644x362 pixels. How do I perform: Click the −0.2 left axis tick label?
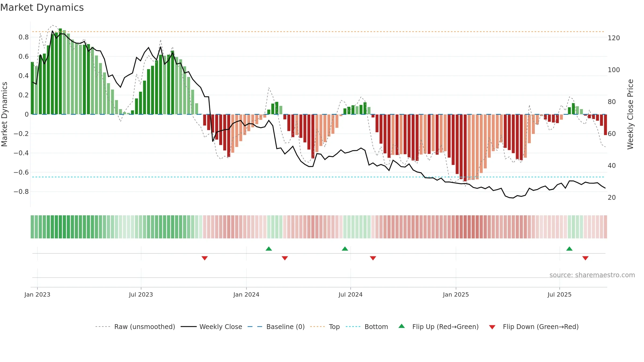(21, 134)
